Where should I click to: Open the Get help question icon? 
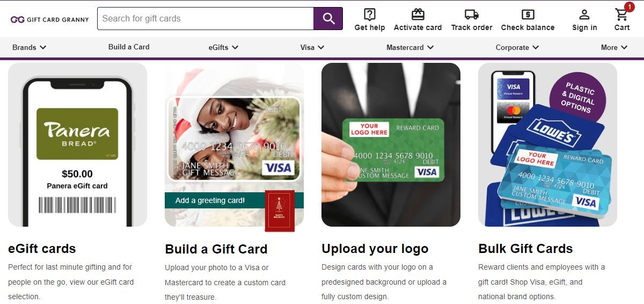pos(370,15)
